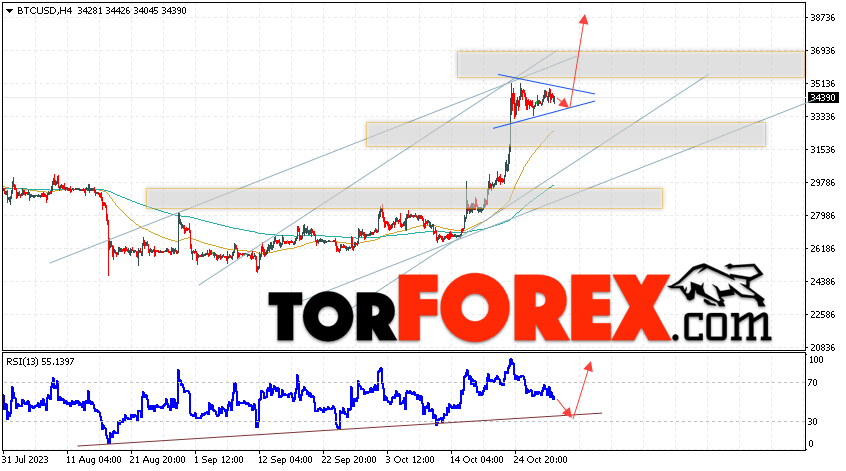Viewport: 846px width, 471px height.
Task: Select the 38736 price axis label
Action: [x=823, y=18]
